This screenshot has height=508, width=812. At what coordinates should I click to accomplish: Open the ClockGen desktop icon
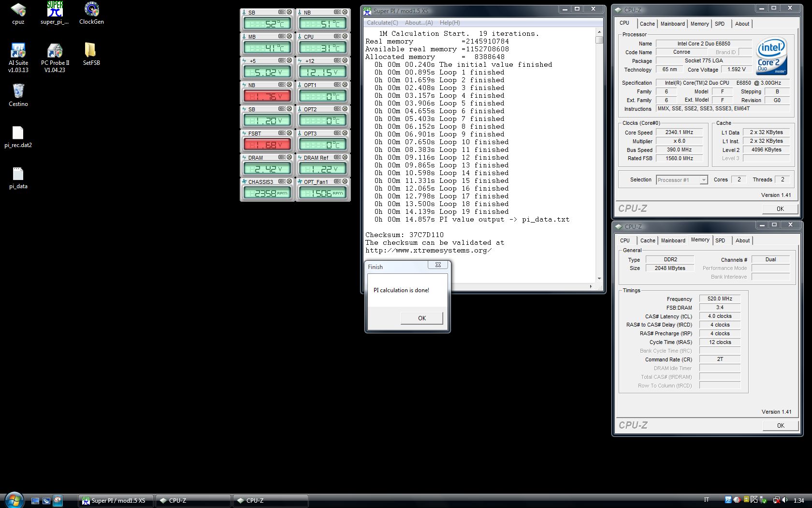pos(91,14)
